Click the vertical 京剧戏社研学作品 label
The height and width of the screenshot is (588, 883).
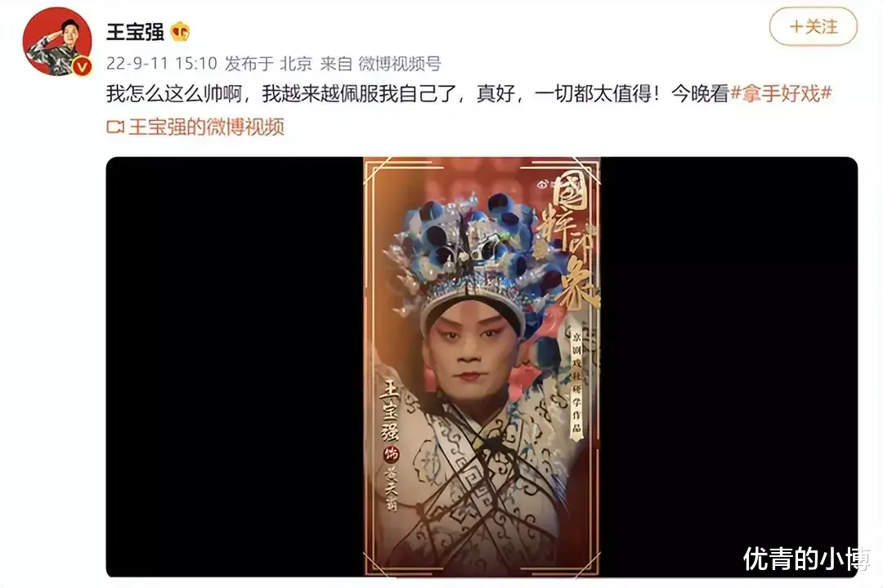tap(576, 384)
